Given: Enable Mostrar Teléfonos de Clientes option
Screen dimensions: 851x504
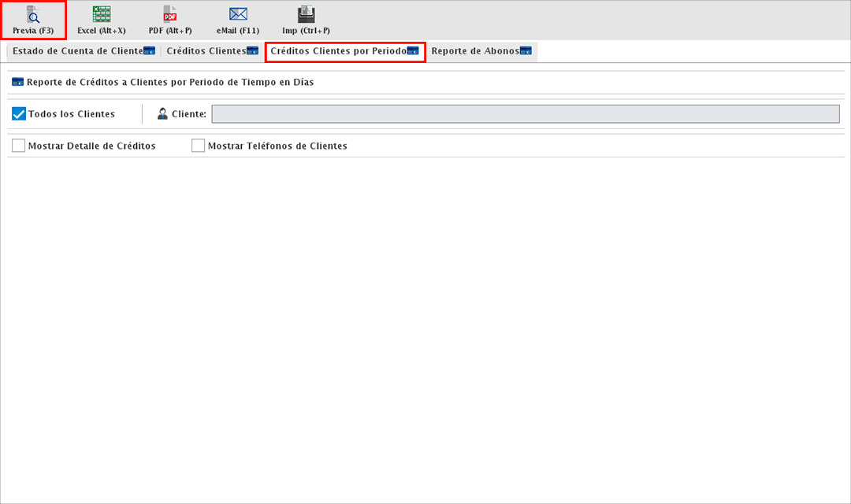Looking at the screenshot, I should [199, 146].
